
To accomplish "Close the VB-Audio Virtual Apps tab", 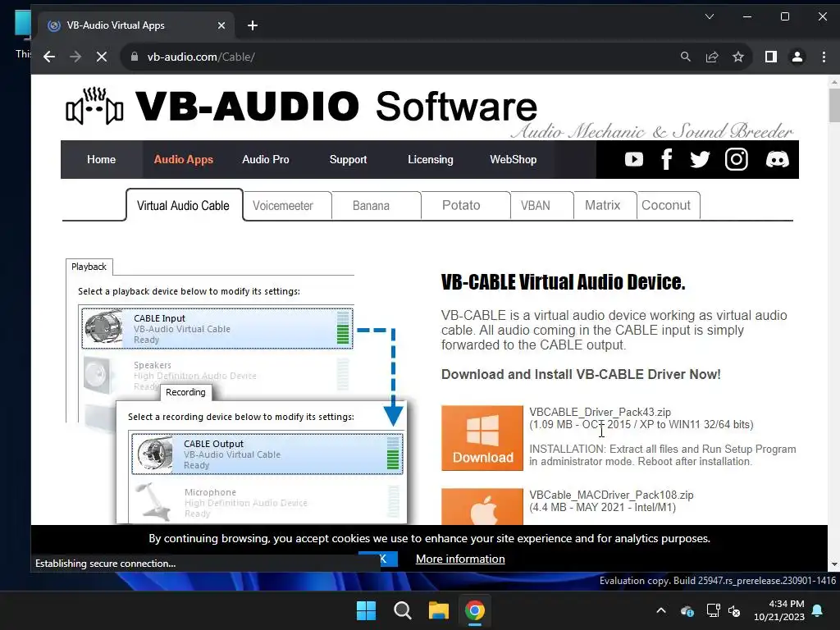I will 221,25.
